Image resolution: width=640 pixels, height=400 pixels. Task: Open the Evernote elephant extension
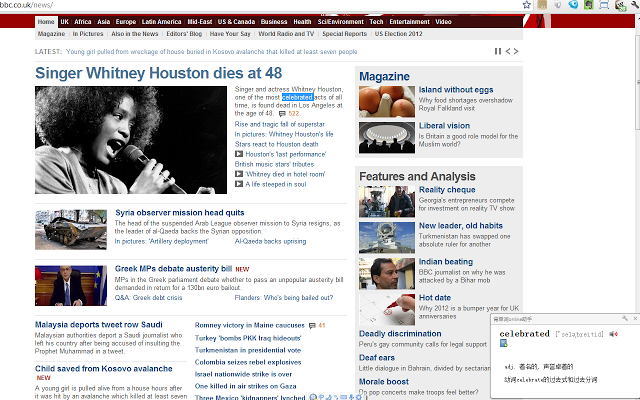pyautogui.click(x=589, y=5)
